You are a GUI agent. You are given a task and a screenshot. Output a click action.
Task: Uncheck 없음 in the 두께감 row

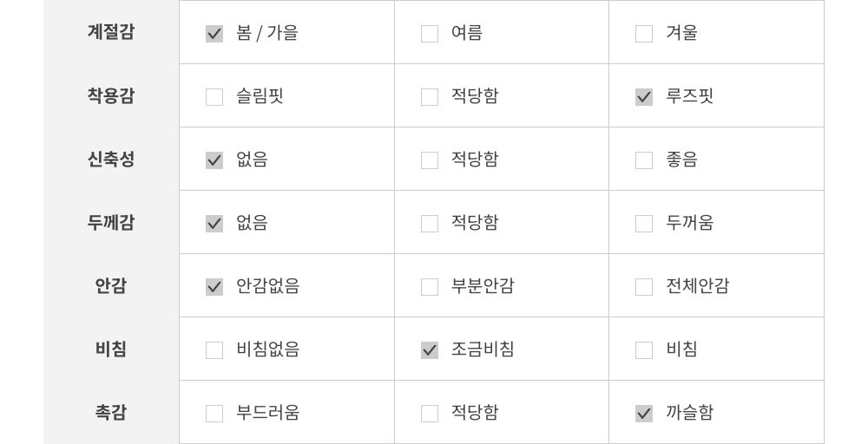214,224
